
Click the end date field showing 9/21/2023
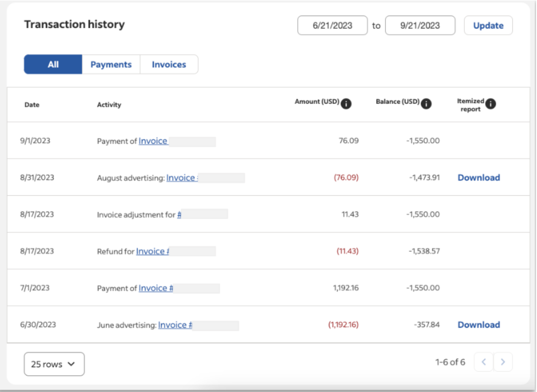420,25
